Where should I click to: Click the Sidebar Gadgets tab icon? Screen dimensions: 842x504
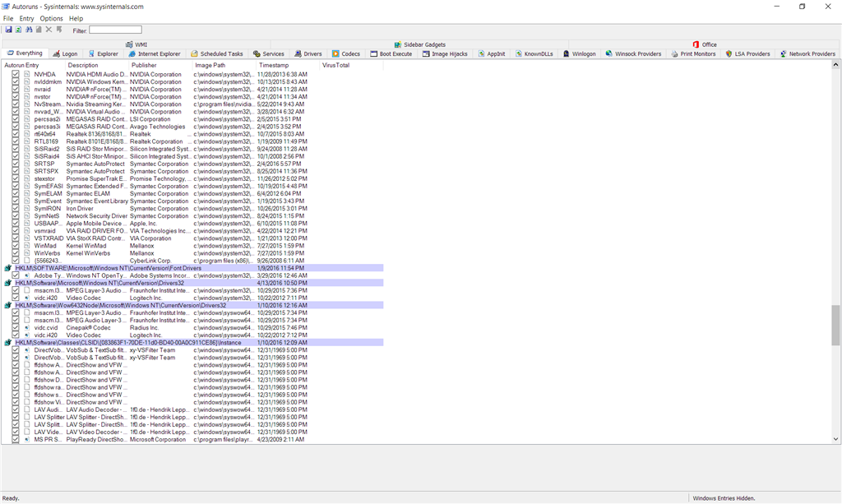tap(398, 44)
